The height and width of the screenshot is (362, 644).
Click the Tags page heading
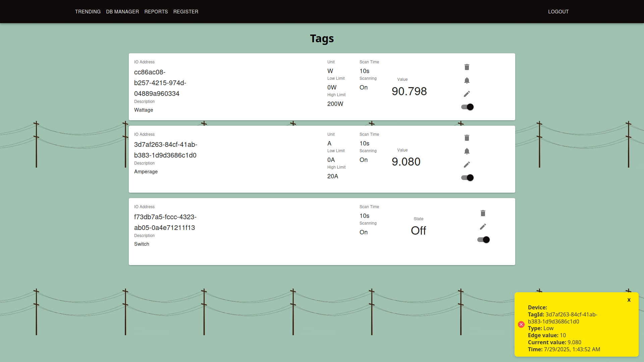click(322, 39)
